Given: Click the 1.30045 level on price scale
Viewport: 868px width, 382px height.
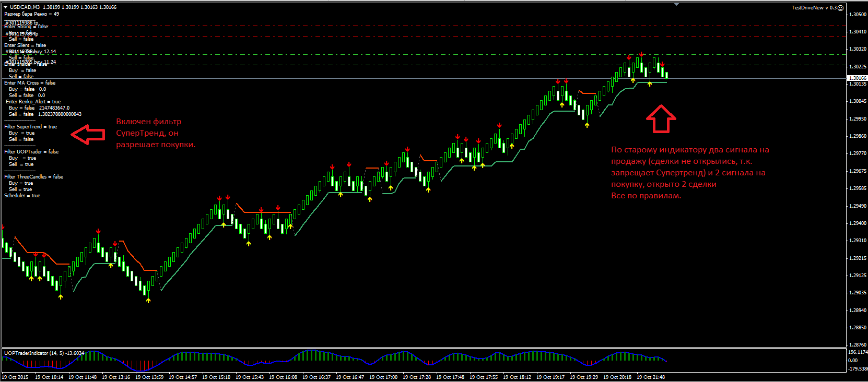Looking at the screenshot, I should tap(858, 101).
